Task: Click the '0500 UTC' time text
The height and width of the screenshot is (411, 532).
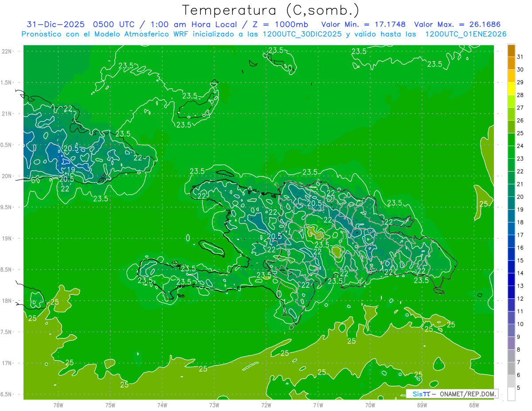Action: (x=114, y=24)
